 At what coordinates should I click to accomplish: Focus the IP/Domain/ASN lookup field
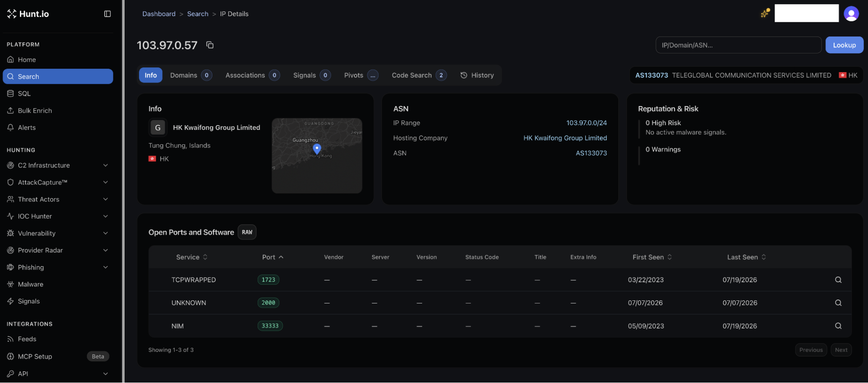point(738,45)
